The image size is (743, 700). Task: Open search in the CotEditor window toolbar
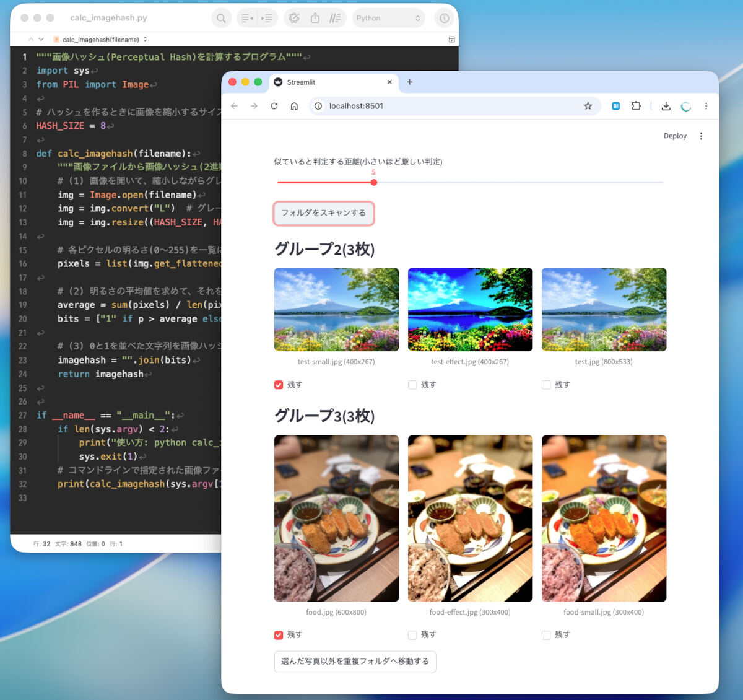[221, 18]
